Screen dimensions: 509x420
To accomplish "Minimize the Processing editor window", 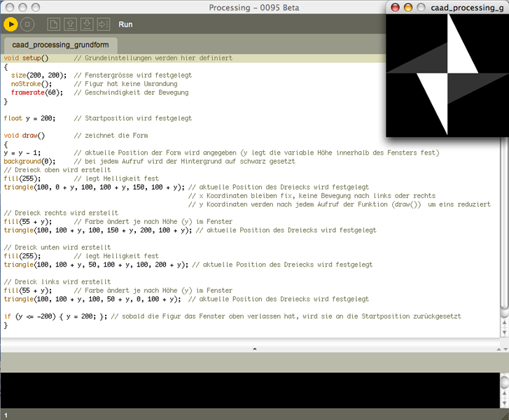I will click(x=22, y=7).
